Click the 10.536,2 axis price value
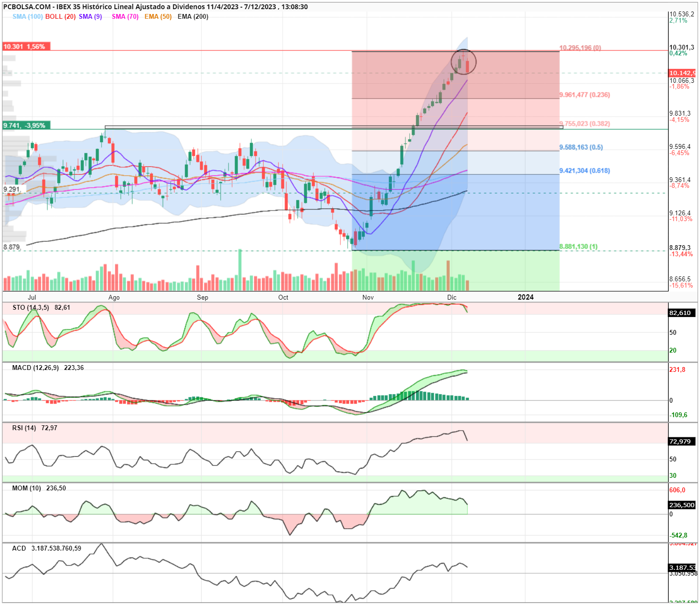This screenshot has height=605, width=700. 682,14
